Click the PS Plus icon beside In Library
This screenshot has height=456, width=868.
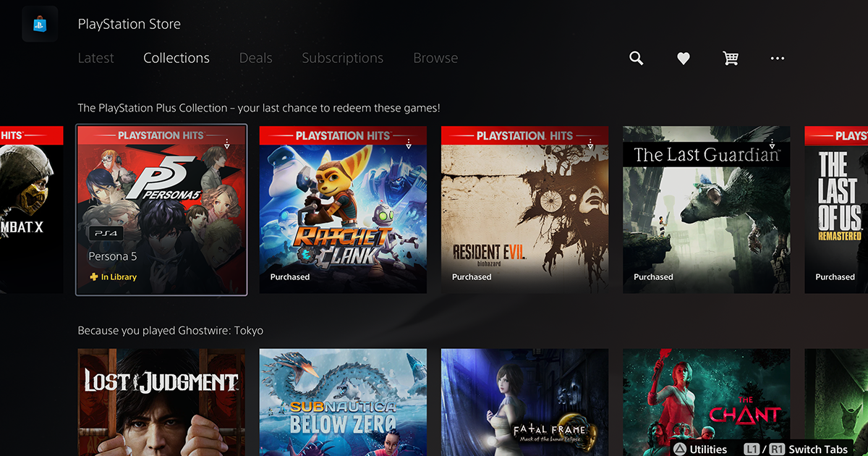(93, 277)
